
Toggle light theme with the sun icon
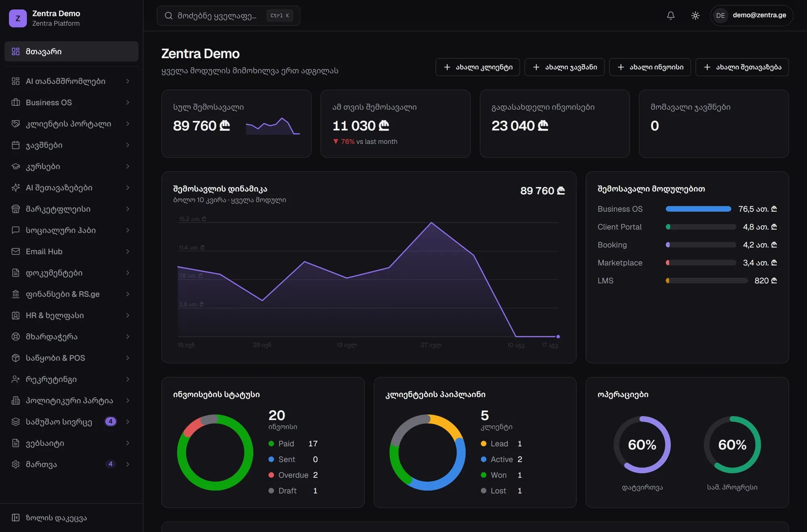(x=695, y=15)
